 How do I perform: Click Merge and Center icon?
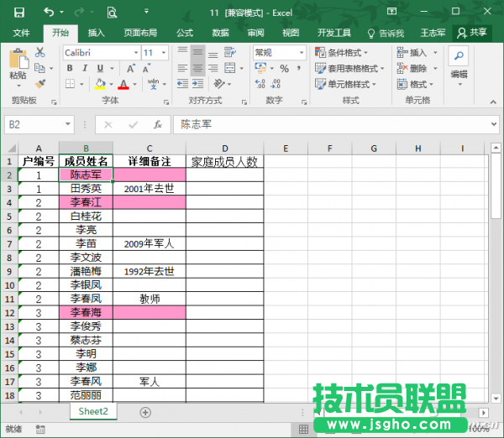pyautogui.click(x=230, y=68)
